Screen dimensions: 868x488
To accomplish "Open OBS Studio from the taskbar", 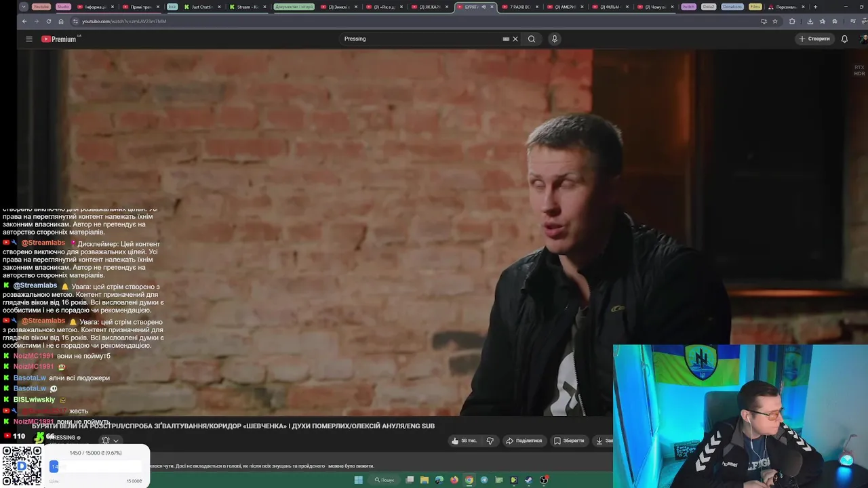I will point(544,480).
